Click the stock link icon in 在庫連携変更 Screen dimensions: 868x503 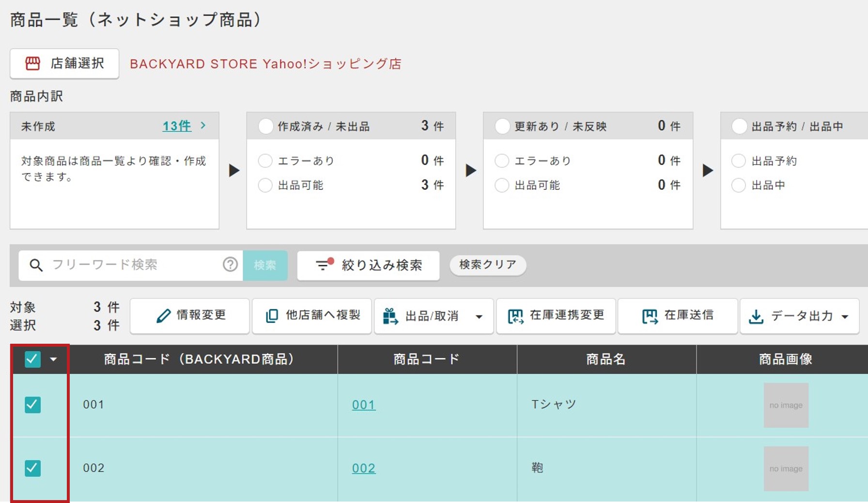click(x=515, y=316)
